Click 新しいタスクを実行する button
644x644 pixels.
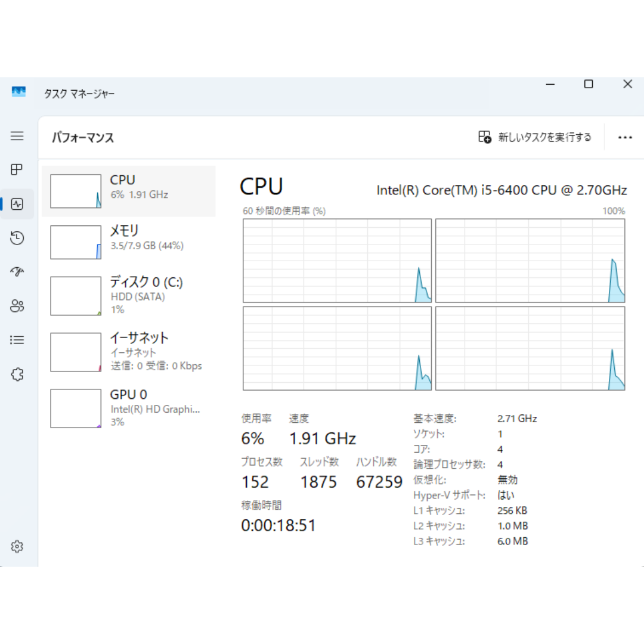click(x=535, y=137)
